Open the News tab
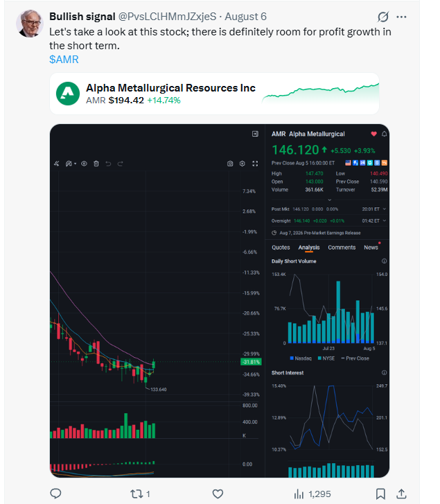 coord(371,247)
